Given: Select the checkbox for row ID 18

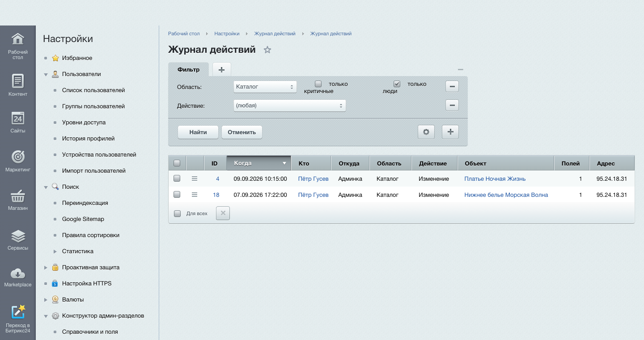Looking at the screenshot, I should pyautogui.click(x=177, y=195).
